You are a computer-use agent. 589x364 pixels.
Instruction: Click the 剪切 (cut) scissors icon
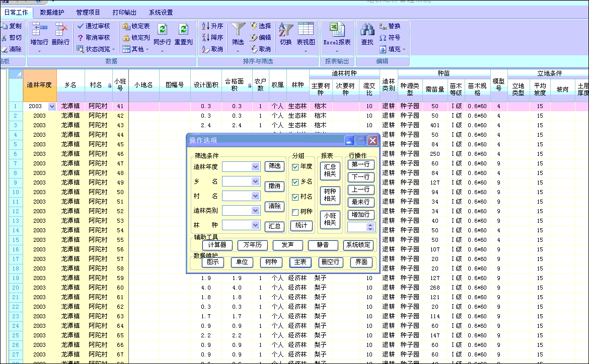coord(4,38)
